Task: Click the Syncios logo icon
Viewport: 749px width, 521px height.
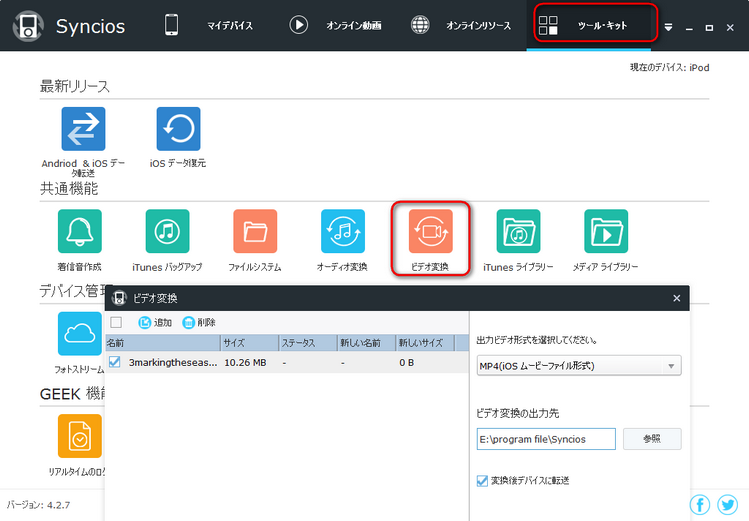Action: click(28, 26)
